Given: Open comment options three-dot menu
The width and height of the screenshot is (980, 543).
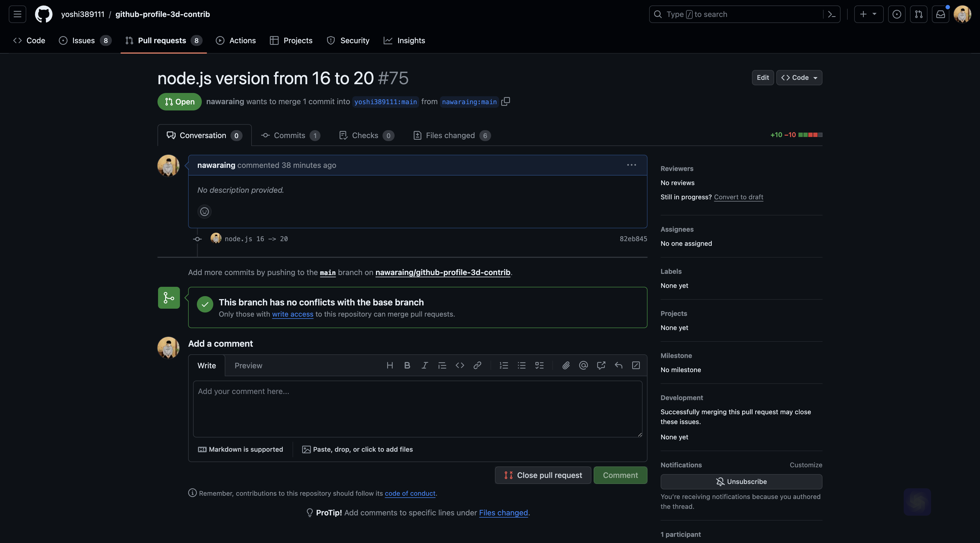Looking at the screenshot, I should 631,165.
